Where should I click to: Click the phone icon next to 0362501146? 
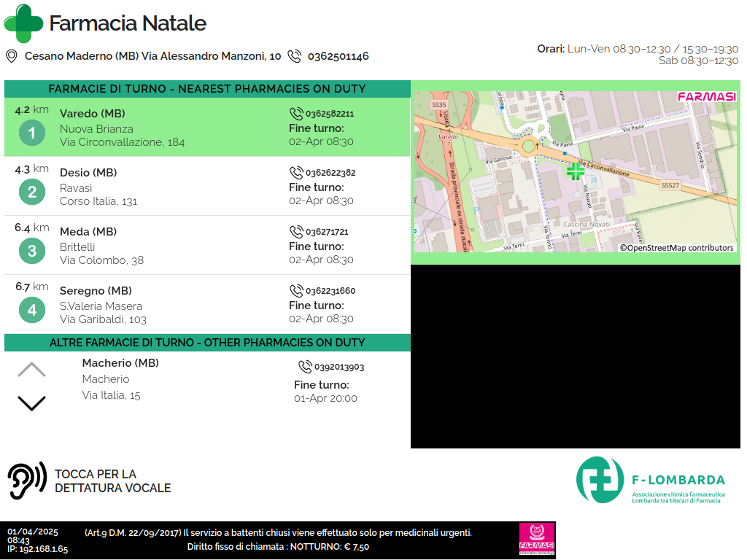point(295,56)
